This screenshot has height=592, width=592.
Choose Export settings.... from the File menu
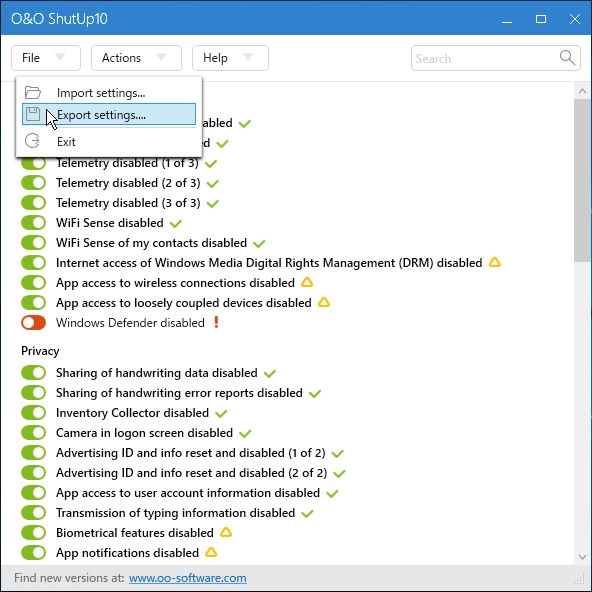pyautogui.click(x=109, y=114)
